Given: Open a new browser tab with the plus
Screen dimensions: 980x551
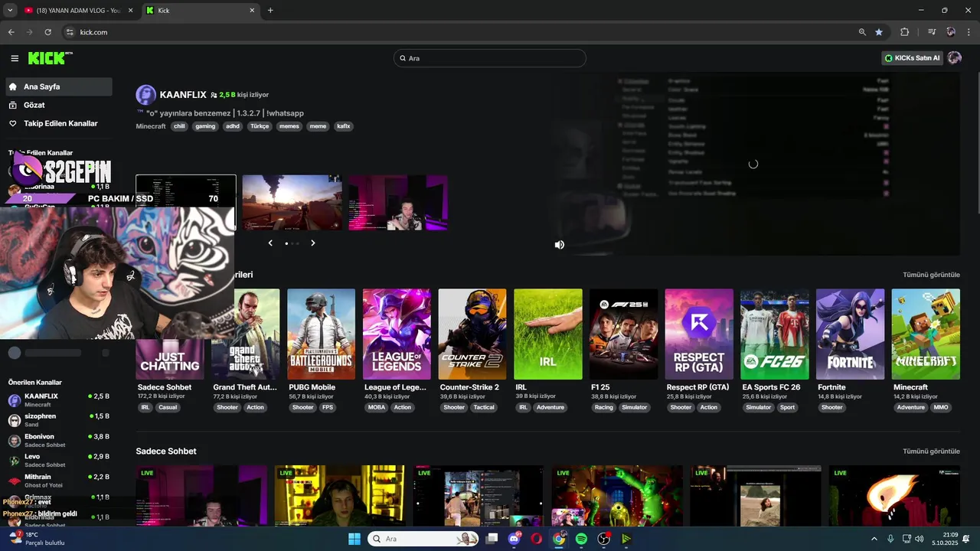Looking at the screenshot, I should pyautogui.click(x=270, y=10).
